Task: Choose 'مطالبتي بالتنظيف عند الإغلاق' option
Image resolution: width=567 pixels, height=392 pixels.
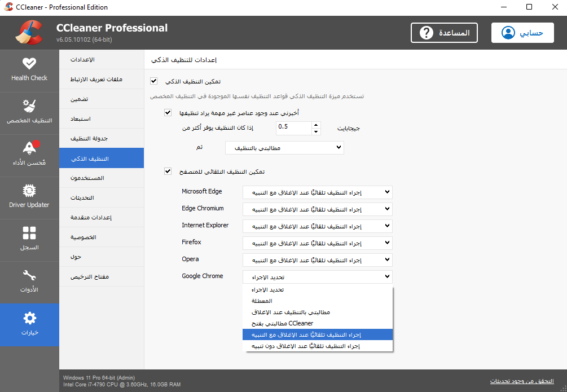Action: (318, 312)
